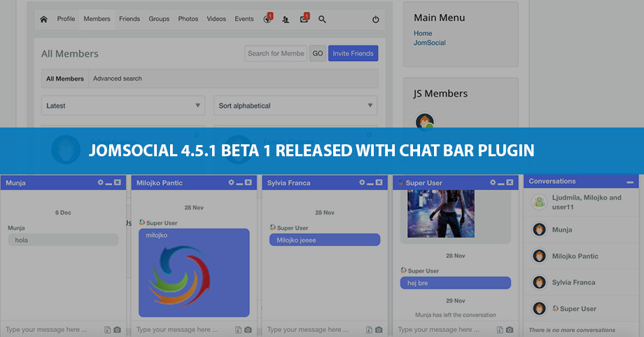Add photo in Sylvia Franca chat
Screen dimensions: 644x337
coord(379,329)
